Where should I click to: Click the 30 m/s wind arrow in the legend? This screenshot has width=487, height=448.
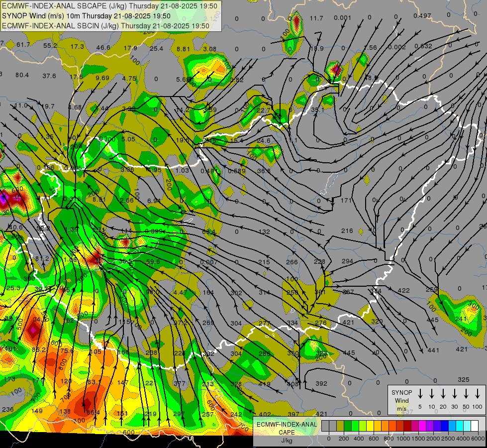coord(455,394)
